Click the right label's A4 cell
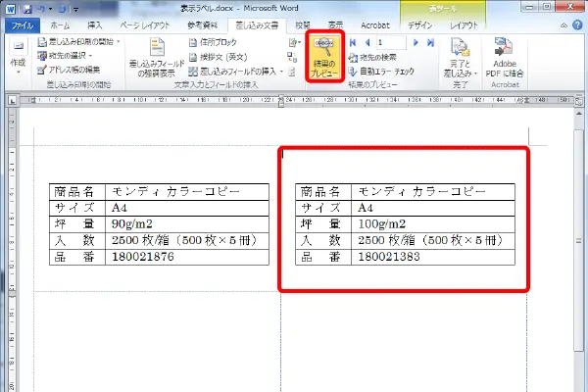Screen dimensions: 588x392 point(433,208)
